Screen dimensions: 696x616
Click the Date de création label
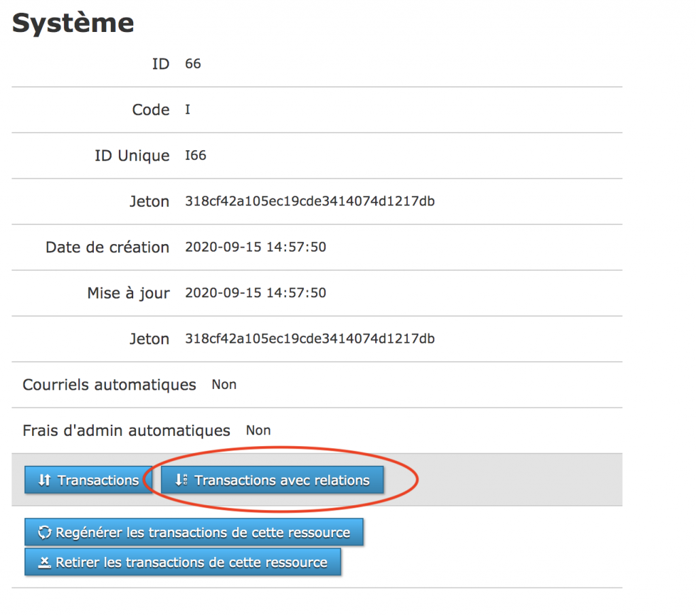[x=107, y=247]
